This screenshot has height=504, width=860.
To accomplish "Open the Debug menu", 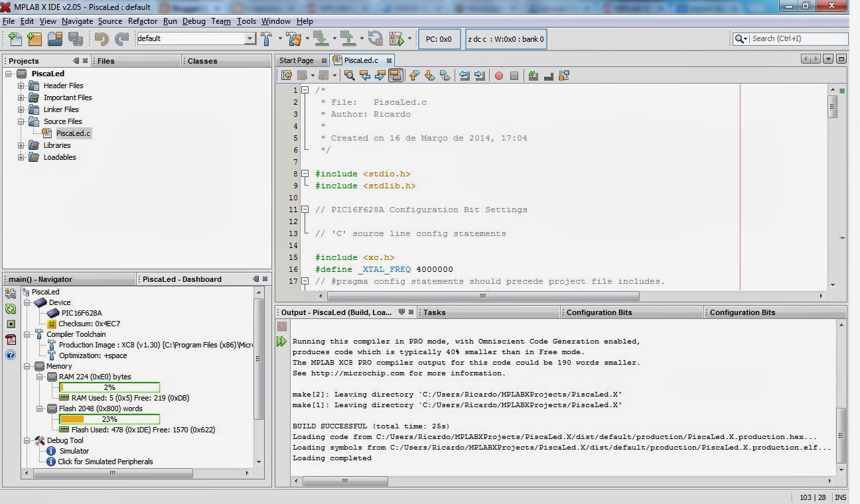I will (194, 21).
